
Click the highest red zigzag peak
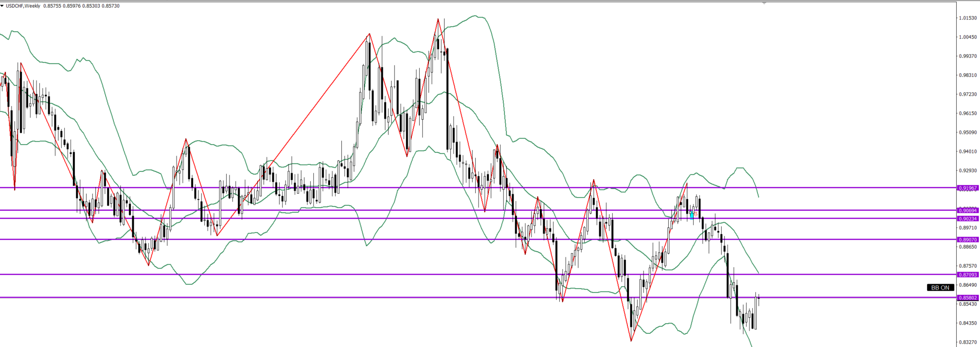click(x=438, y=19)
